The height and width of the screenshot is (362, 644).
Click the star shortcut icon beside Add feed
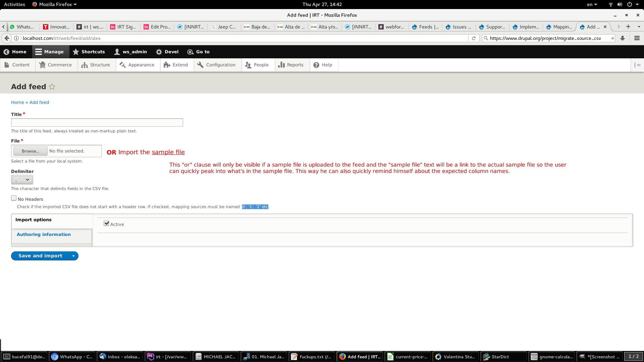[52, 87]
